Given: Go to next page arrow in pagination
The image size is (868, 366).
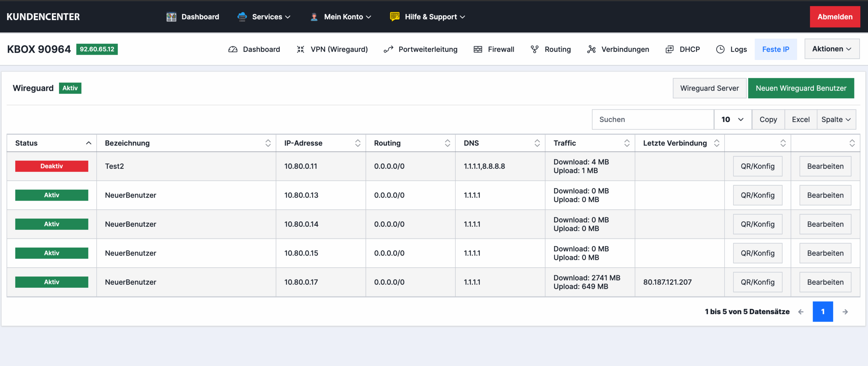Looking at the screenshot, I should [845, 312].
